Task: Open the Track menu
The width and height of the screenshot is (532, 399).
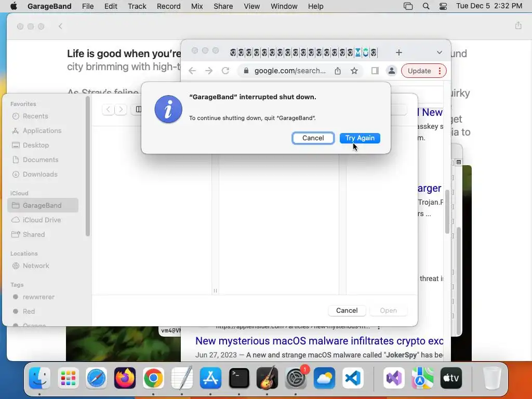Action: pos(137,6)
